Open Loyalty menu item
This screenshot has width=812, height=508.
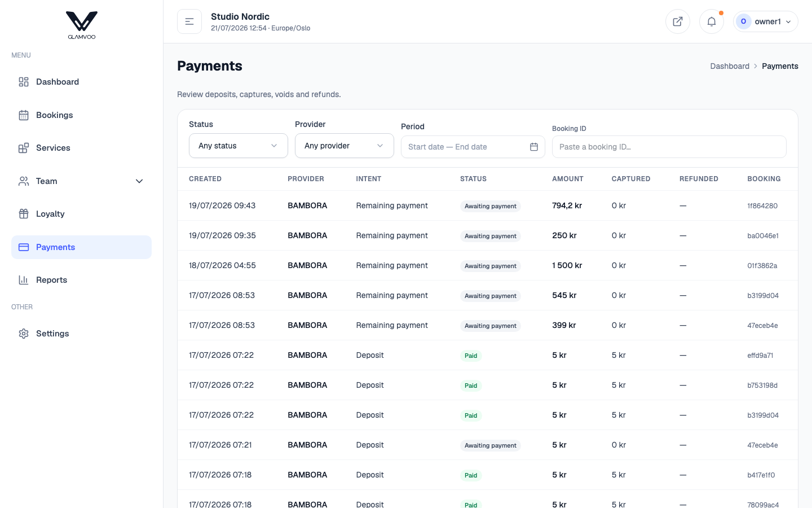click(81, 214)
